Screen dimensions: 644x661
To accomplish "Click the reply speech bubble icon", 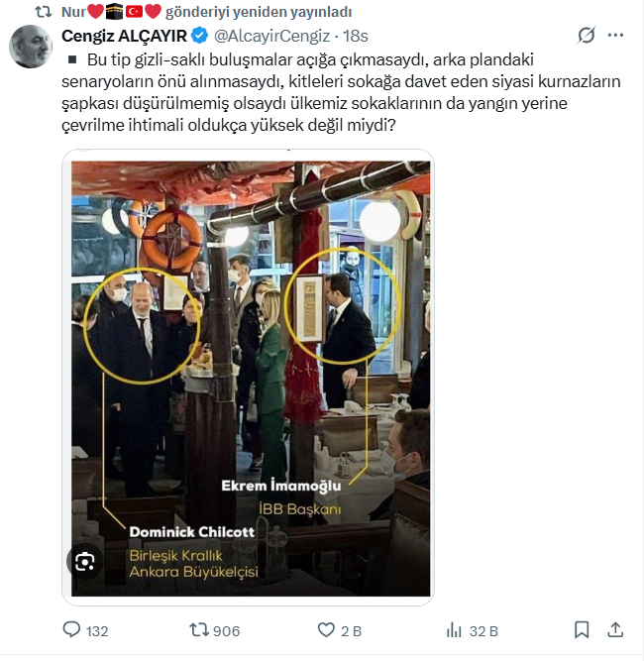I will (x=71, y=630).
